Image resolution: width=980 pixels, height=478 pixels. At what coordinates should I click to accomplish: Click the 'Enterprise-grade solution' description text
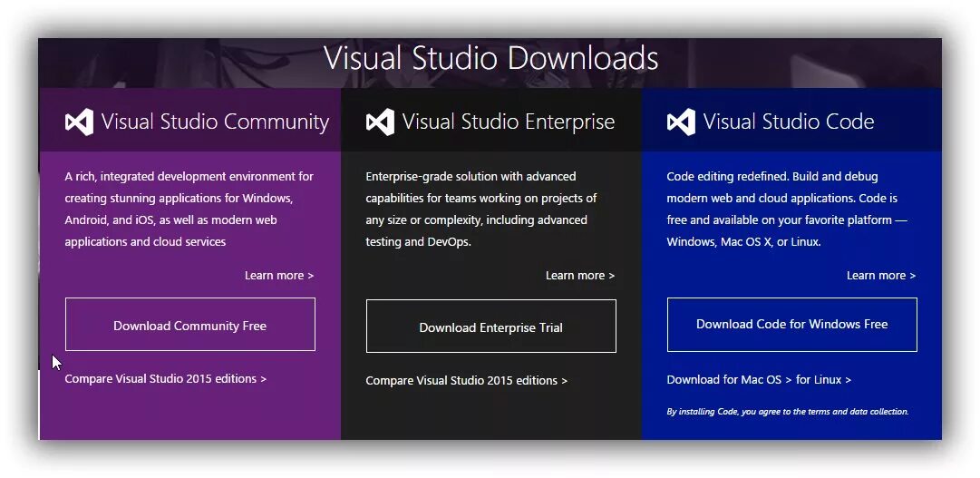[x=481, y=209]
